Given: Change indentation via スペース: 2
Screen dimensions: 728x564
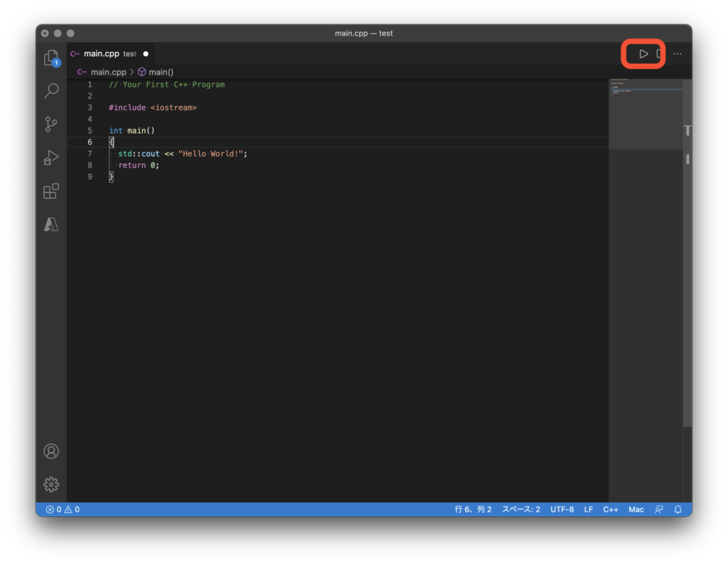Looking at the screenshot, I should [521, 509].
